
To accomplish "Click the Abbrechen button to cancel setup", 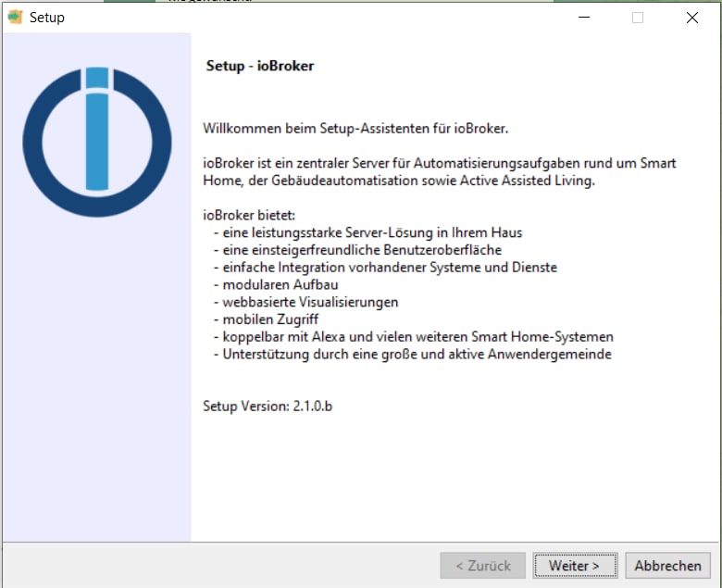I will [x=667, y=566].
